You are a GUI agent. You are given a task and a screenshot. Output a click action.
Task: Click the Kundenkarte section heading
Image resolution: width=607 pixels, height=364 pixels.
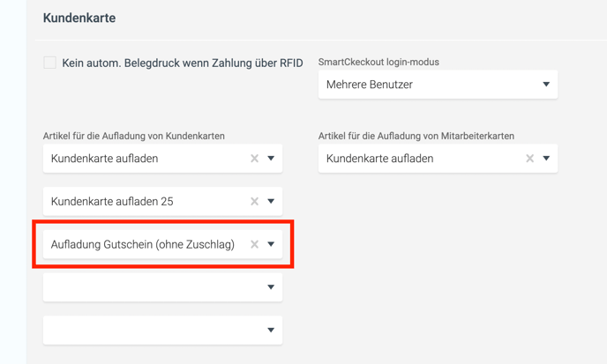tap(79, 18)
